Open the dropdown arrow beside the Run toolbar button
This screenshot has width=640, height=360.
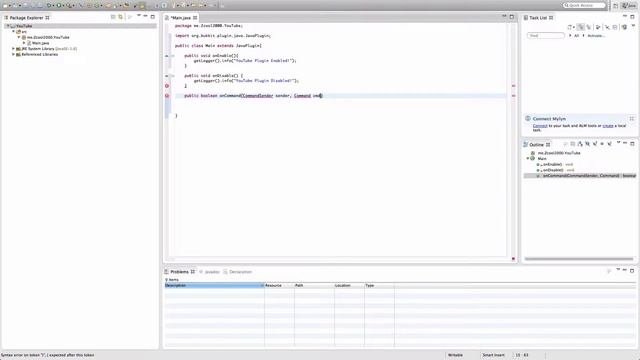click(x=63, y=6)
